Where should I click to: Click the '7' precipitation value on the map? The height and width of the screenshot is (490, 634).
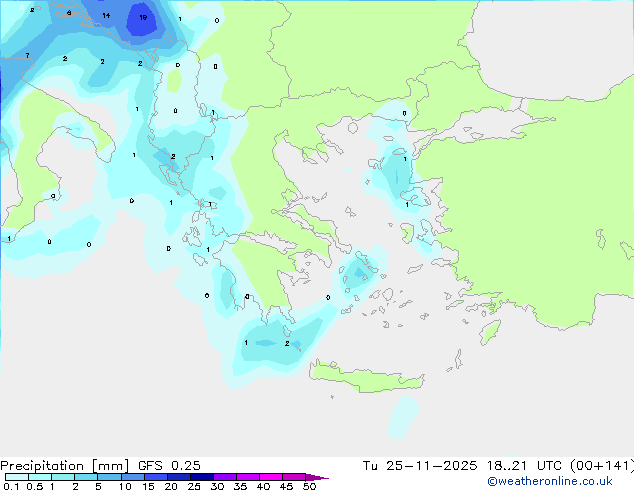coord(27,55)
